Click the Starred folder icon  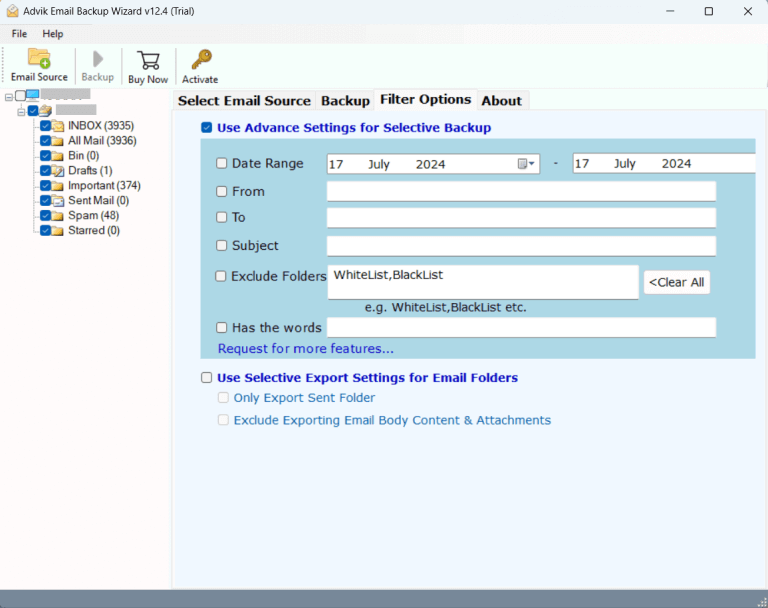point(58,231)
